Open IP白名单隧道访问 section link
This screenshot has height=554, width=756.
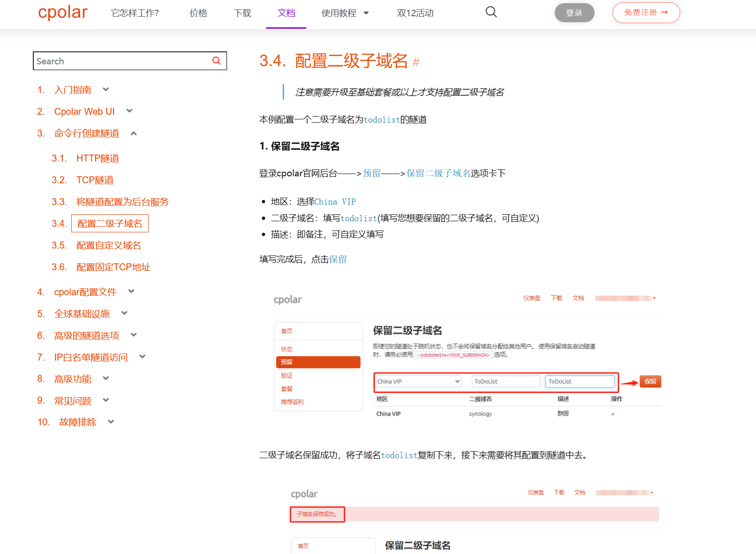click(91, 357)
